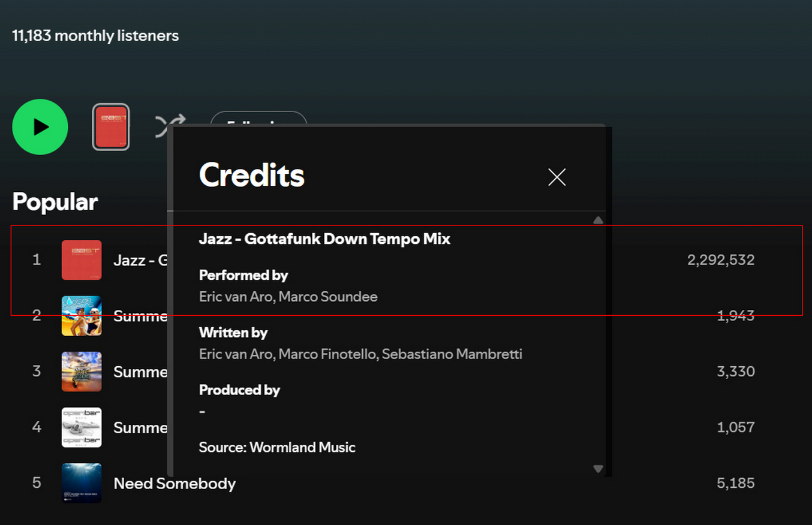Open the Need Somebody track title
The image size is (812, 525).
pyautogui.click(x=175, y=484)
